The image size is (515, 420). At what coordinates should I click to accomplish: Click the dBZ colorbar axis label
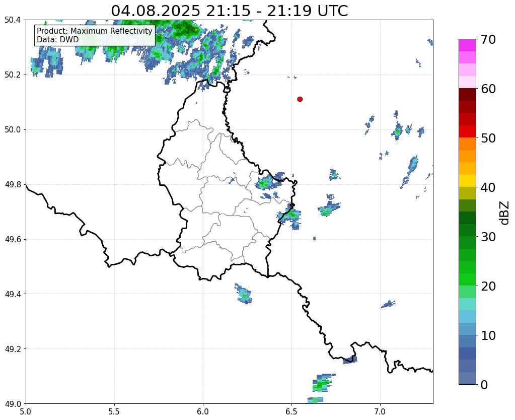click(505, 213)
